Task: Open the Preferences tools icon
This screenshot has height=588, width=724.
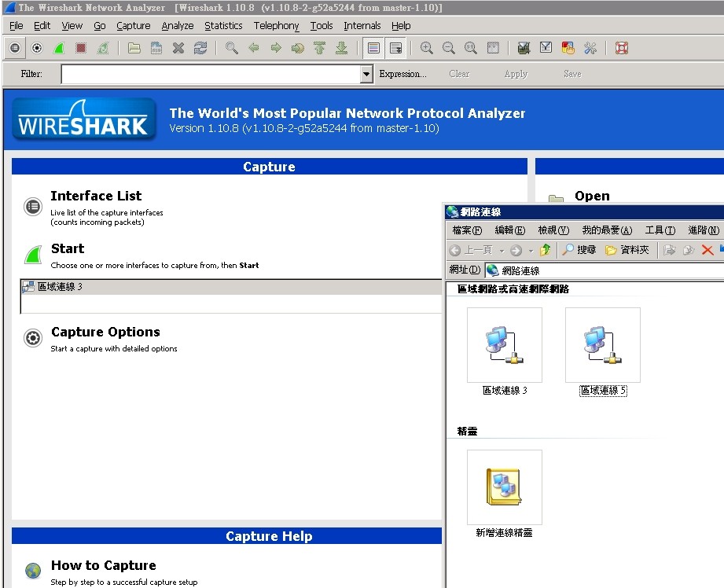Action: [590, 48]
